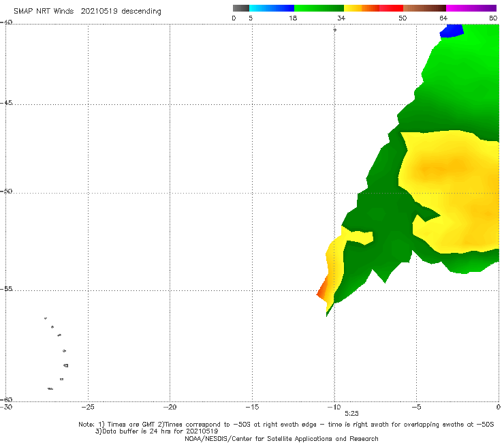Select the brown 50-64 segment of the color bar
This screenshot has width=504, height=443.
[424, 8]
